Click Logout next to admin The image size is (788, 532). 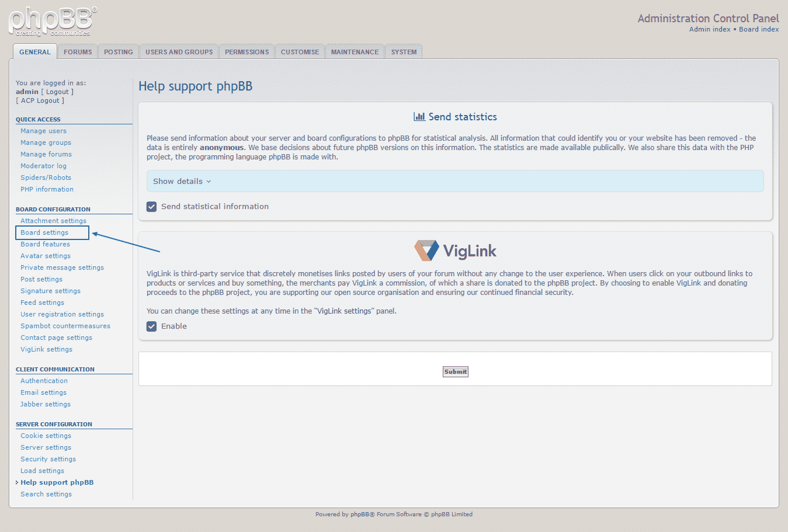pos(57,92)
